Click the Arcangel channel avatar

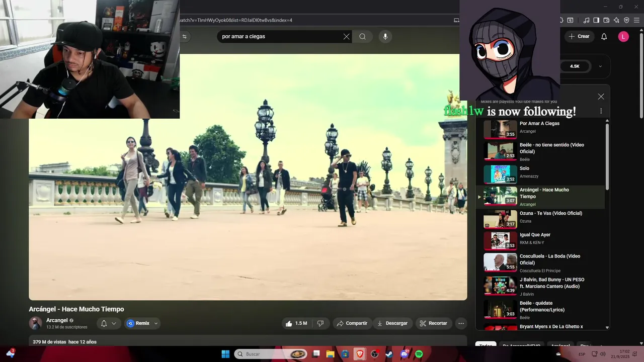(36, 323)
